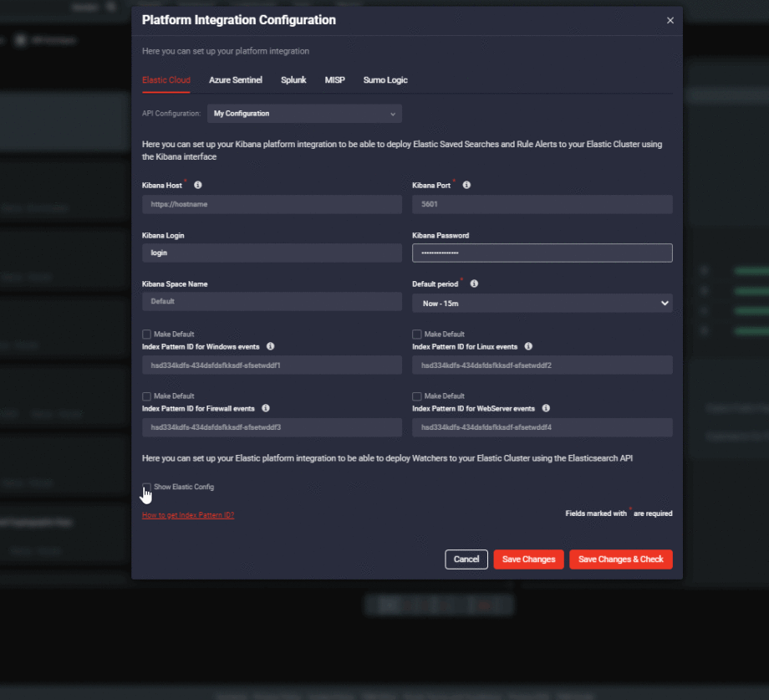Click the Default period info icon
Screen dimensions: 769x700
[x=474, y=284]
